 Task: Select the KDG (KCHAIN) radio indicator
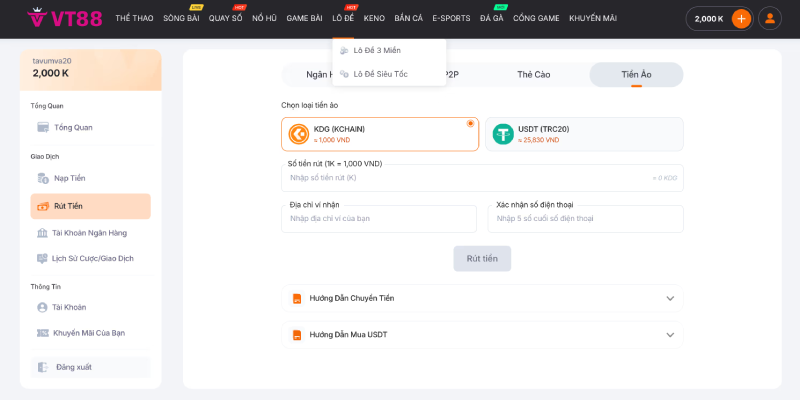tap(470, 123)
